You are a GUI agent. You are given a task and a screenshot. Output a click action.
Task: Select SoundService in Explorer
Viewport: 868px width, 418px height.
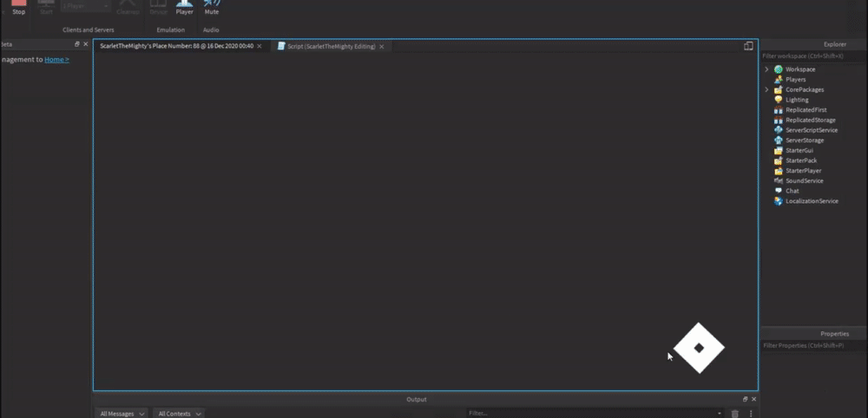805,180
